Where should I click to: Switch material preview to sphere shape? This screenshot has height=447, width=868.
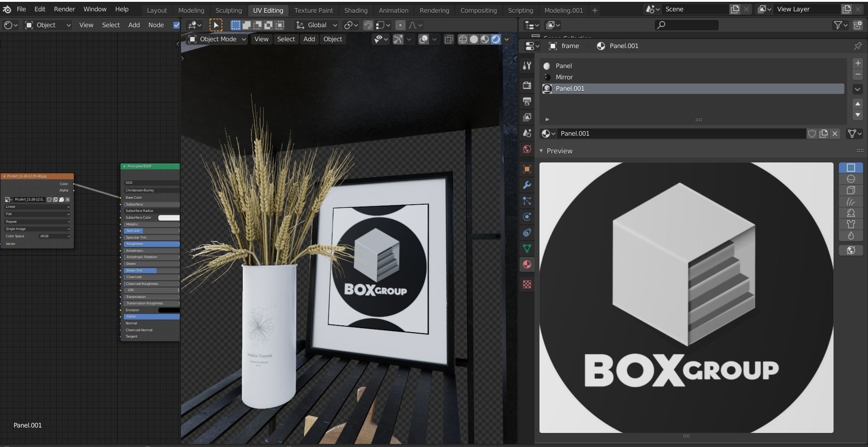tap(852, 179)
